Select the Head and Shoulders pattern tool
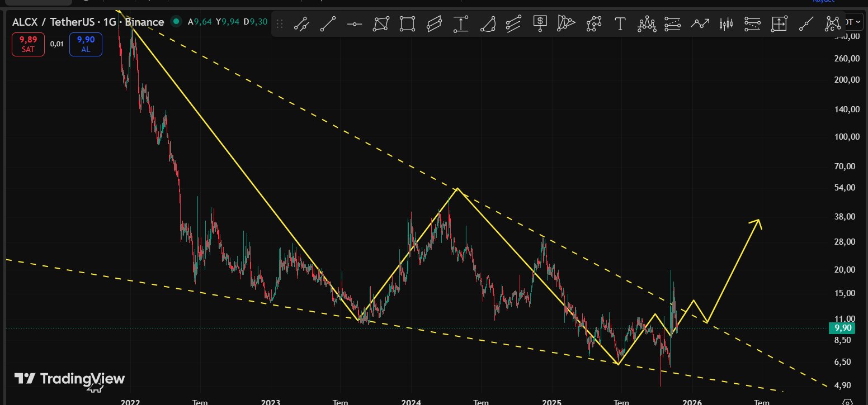Image resolution: width=868 pixels, height=405 pixels. tap(647, 24)
